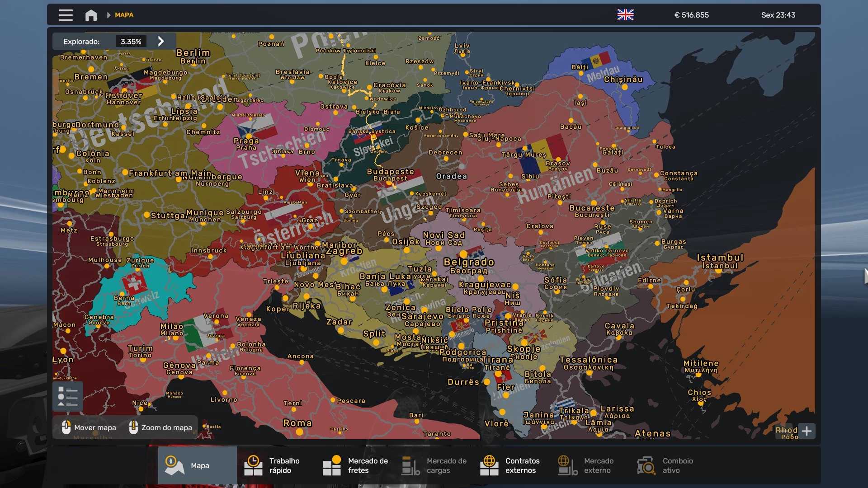
Task: Click the UK flag language icon
Action: 625,15
